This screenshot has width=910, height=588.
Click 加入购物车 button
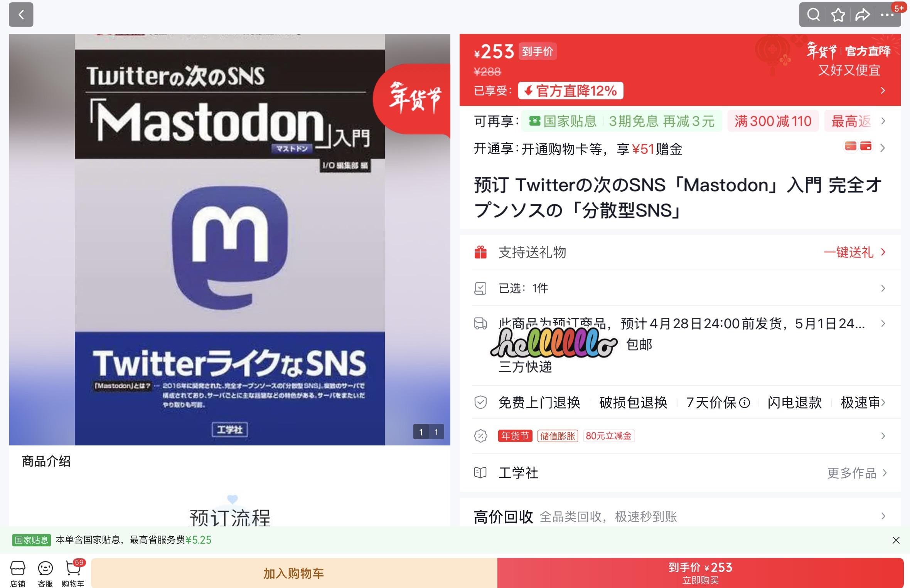pyautogui.click(x=294, y=573)
